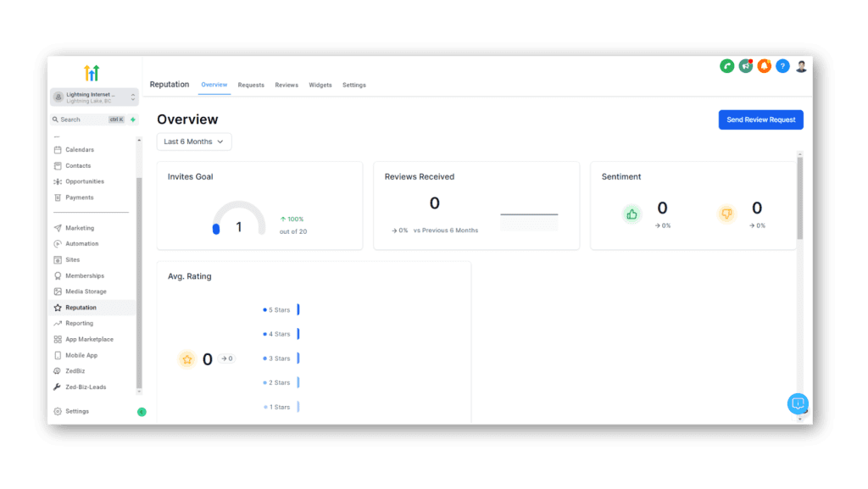This screenshot has height=489, width=868.
Task: Open the notifications bell
Action: (x=764, y=65)
